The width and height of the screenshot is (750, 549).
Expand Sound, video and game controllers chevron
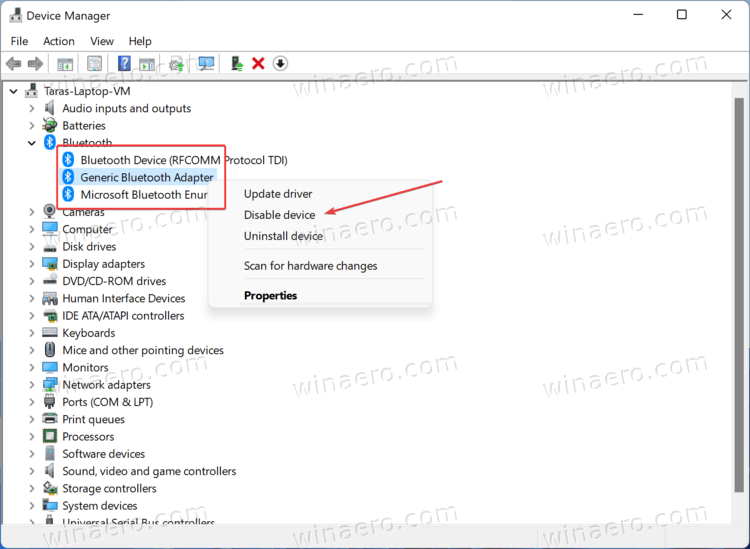32,471
